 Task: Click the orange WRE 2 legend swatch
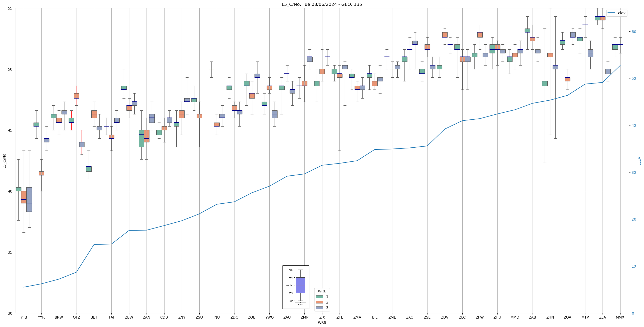point(319,302)
